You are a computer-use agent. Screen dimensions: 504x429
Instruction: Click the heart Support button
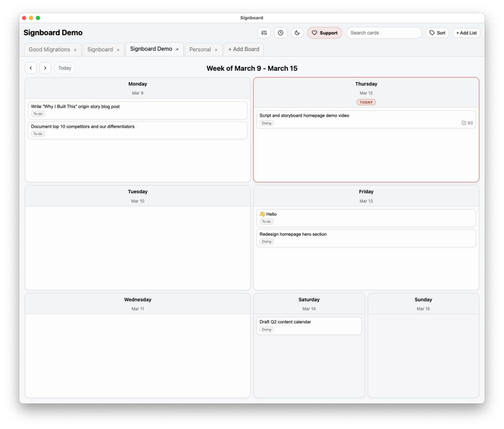(324, 33)
